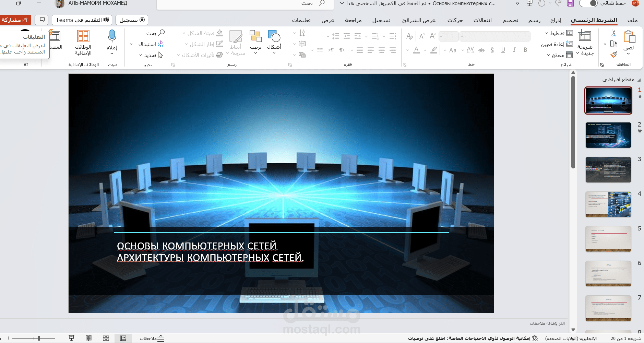Click the Copy icon in the clipboard group

click(x=614, y=44)
